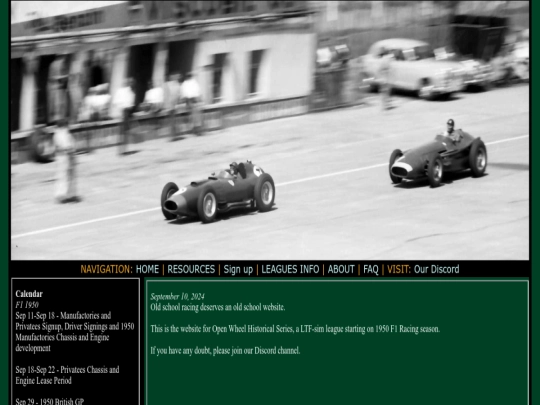Open the FAQ page
The width and height of the screenshot is (540, 405).
pyautogui.click(x=371, y=269)
